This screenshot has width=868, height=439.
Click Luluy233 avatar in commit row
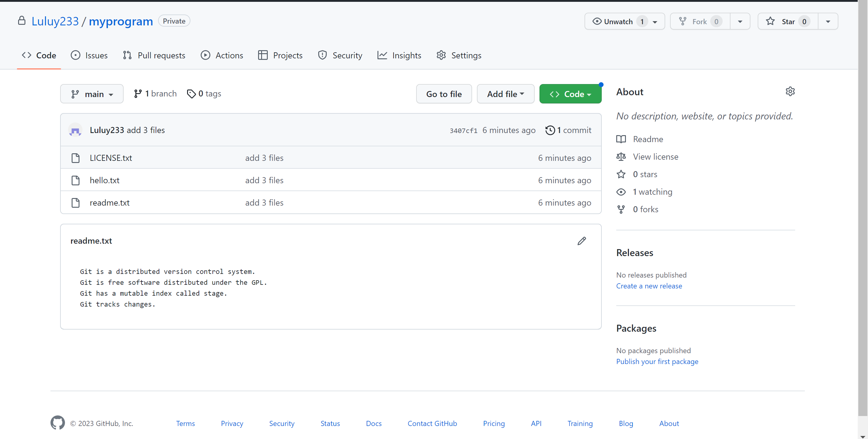[75, 130]
